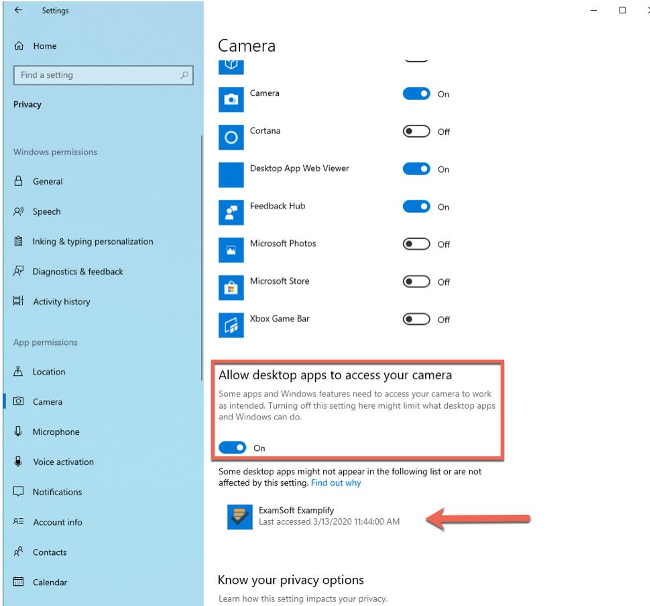Screen dimensions: 650x606
Task: Click the back arrow in Settings
Action: [18, 10]
